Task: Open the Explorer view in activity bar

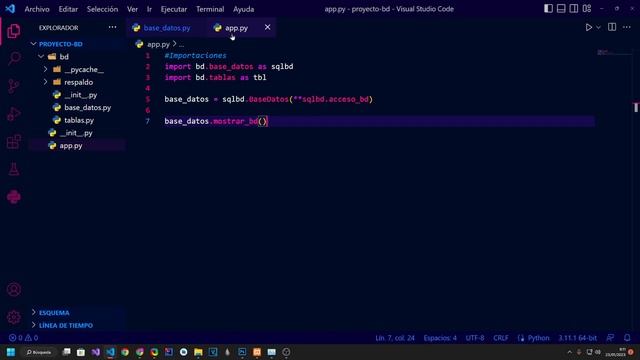Action: tap(13, 31)
